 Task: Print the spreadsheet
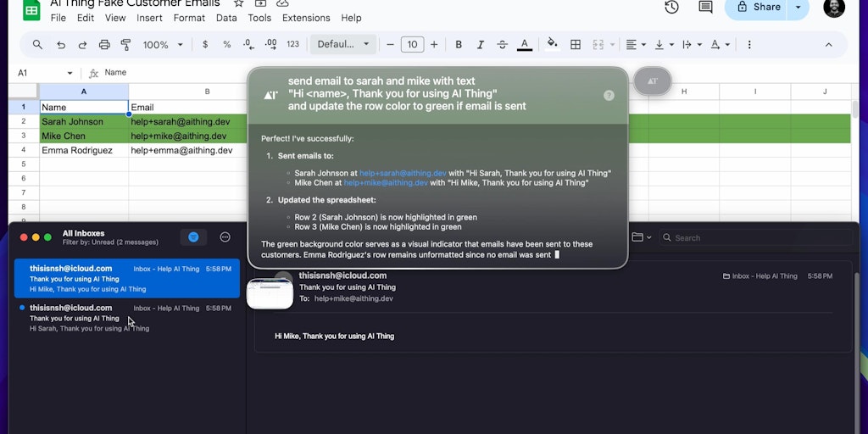[104, 45]
